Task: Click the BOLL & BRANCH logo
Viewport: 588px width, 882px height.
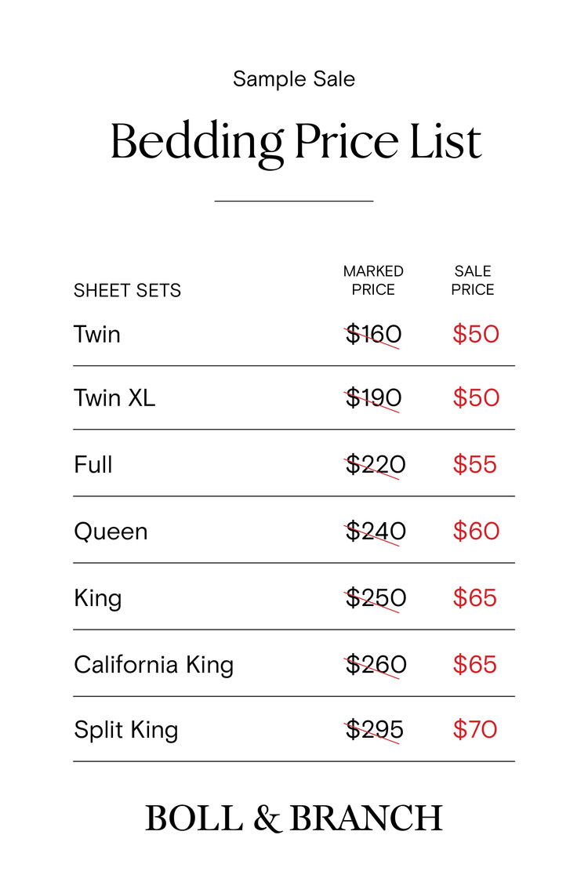Action: pyautogui.click(x=294, y=818)
